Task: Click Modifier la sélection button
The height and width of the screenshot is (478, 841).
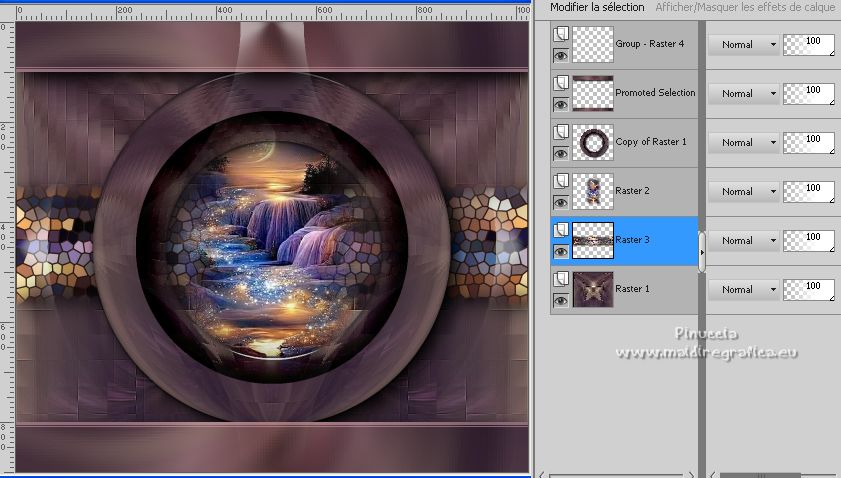Action: point(597,8)
